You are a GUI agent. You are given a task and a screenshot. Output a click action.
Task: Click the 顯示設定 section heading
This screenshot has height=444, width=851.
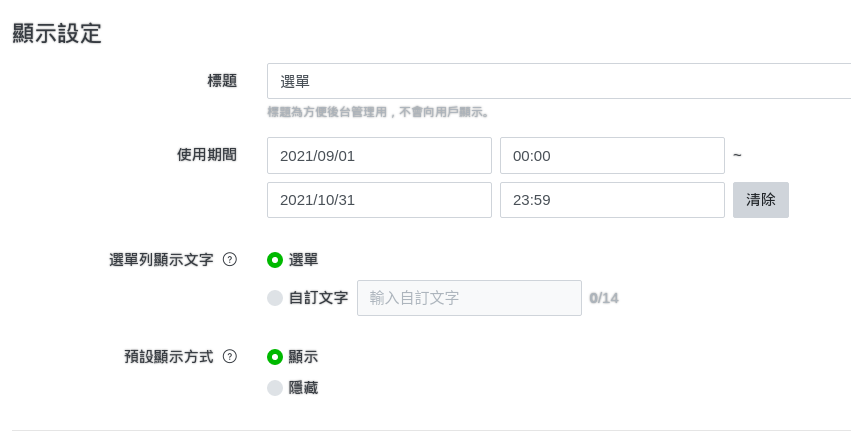(57, 33)
